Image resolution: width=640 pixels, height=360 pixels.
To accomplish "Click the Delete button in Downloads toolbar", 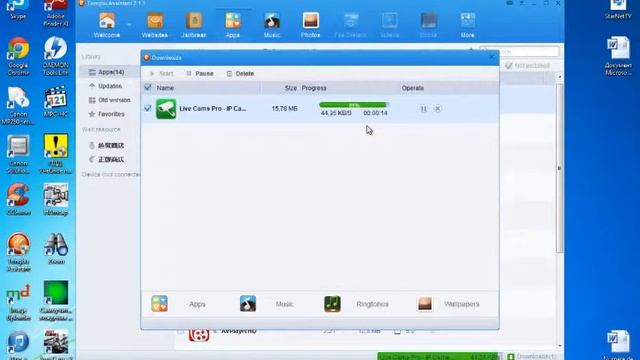I will [x=240, y=73].
